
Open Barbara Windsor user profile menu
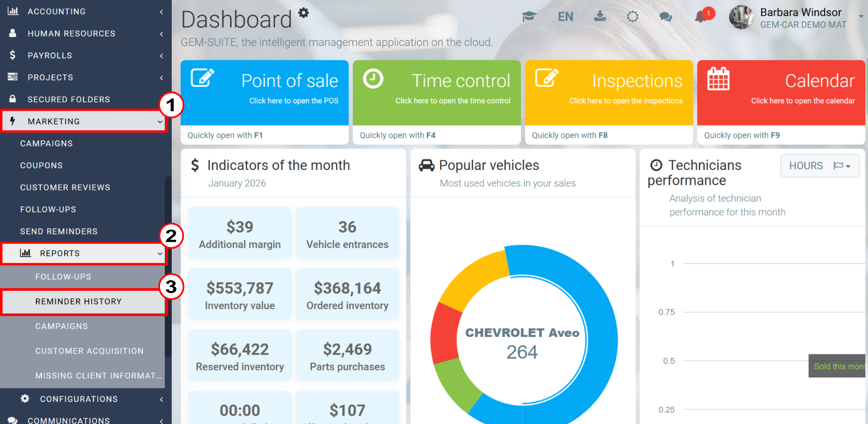[797, 18]
